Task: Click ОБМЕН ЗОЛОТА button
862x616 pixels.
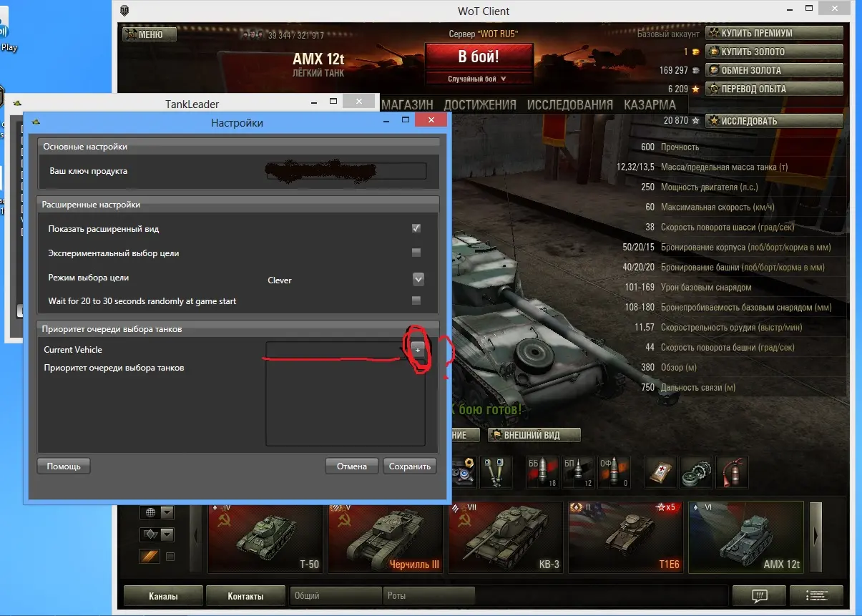Action: [x=774, y=70]
